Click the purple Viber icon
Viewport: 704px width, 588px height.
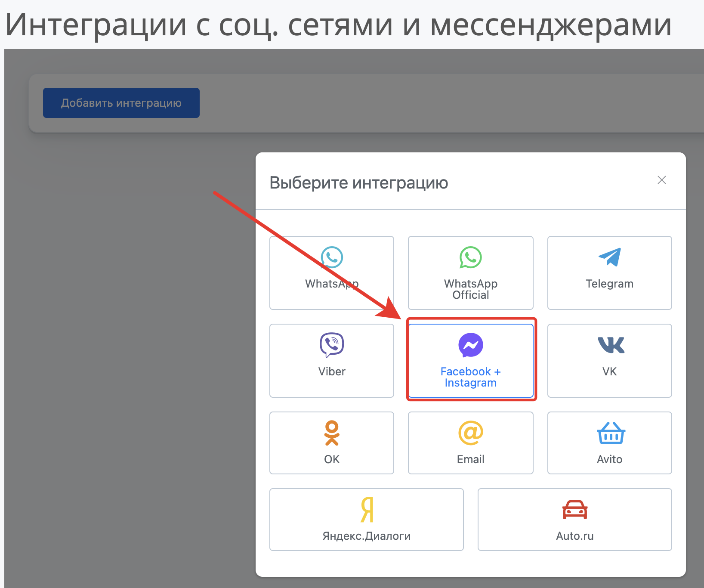click(332, 345)
